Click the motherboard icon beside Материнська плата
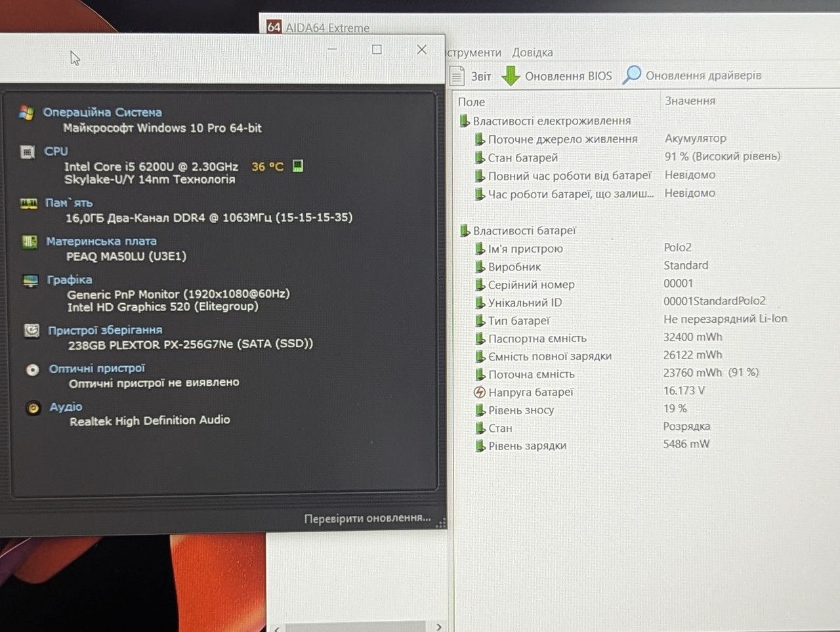The height and width of the screenshot is (632, 840). coord(30,242)
